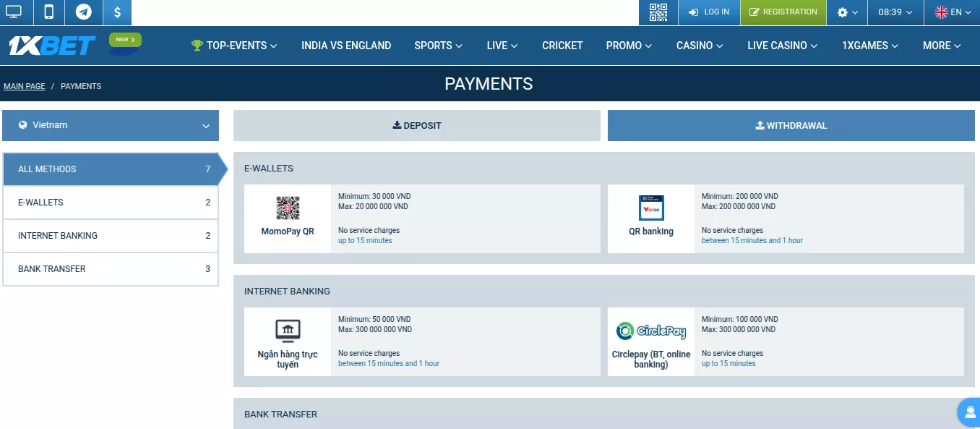
Task: Open the Telegram icon in top bar
Action: click(84, 12)
